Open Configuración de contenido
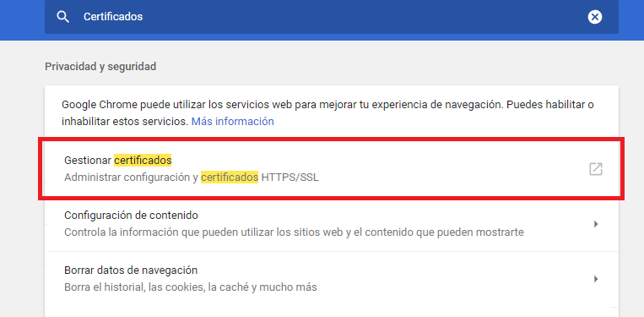This screenshot has width=644, height=317. click(332, 224)
